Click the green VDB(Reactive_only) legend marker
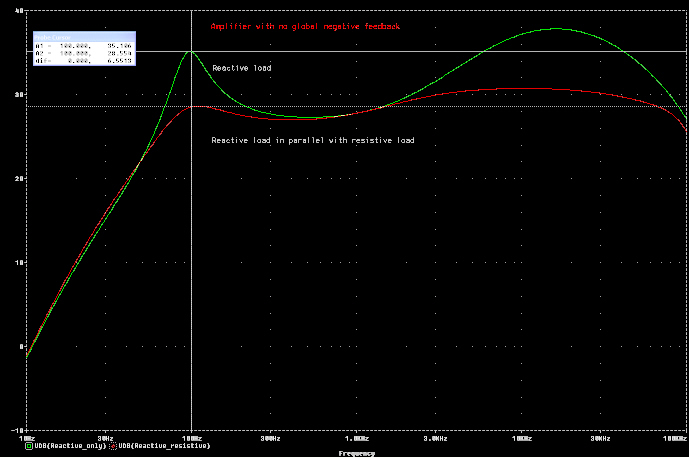 tap(29, 445)
